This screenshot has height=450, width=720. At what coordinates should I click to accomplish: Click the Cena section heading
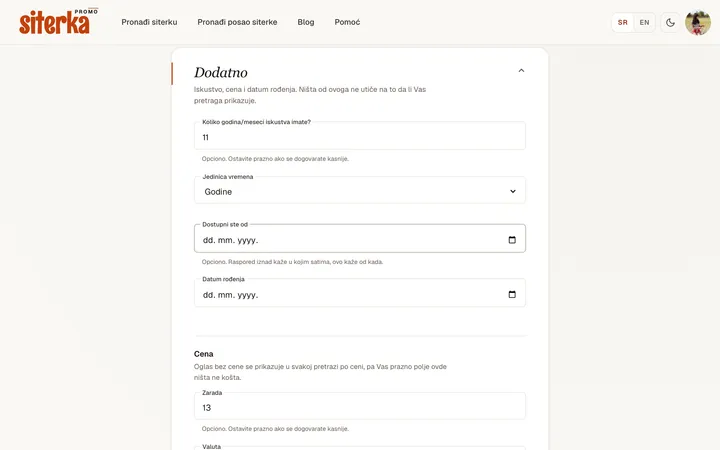(x=203, y=354)
